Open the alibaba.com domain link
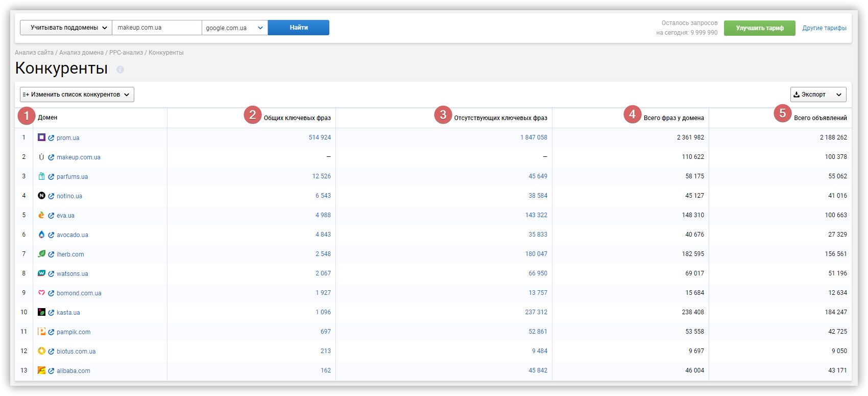 click(x=74, y=371)
